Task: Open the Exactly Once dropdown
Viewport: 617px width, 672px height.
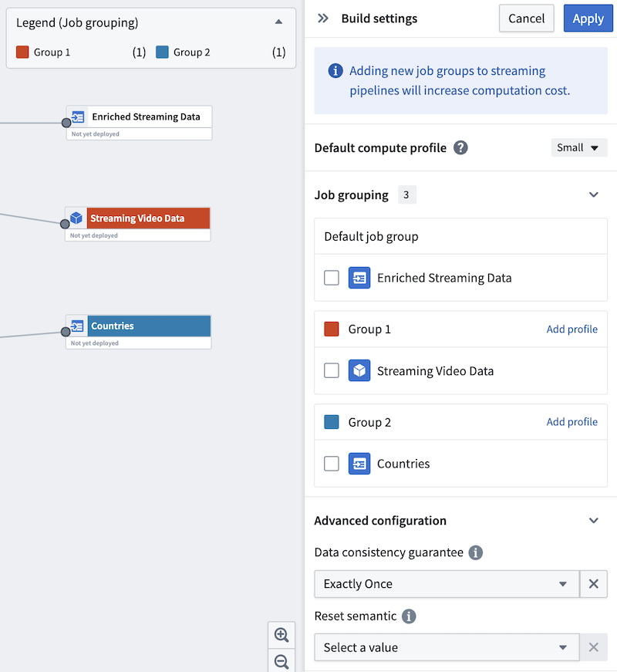Action: point(447,584)
